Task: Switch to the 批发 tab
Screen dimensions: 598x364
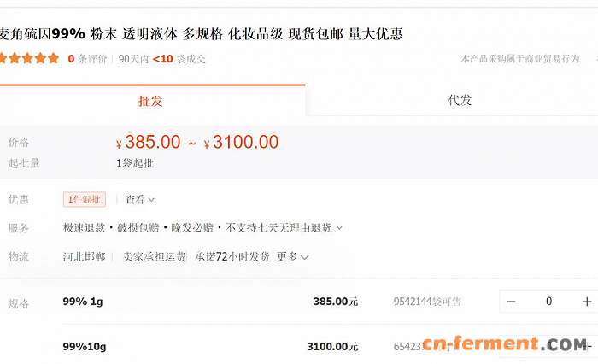Action: [150, 101]
